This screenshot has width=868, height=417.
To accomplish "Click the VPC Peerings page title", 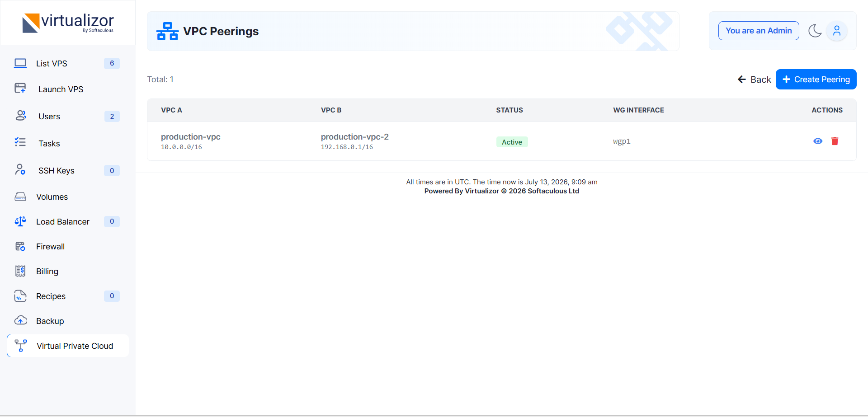I will [x=221, y=31].
